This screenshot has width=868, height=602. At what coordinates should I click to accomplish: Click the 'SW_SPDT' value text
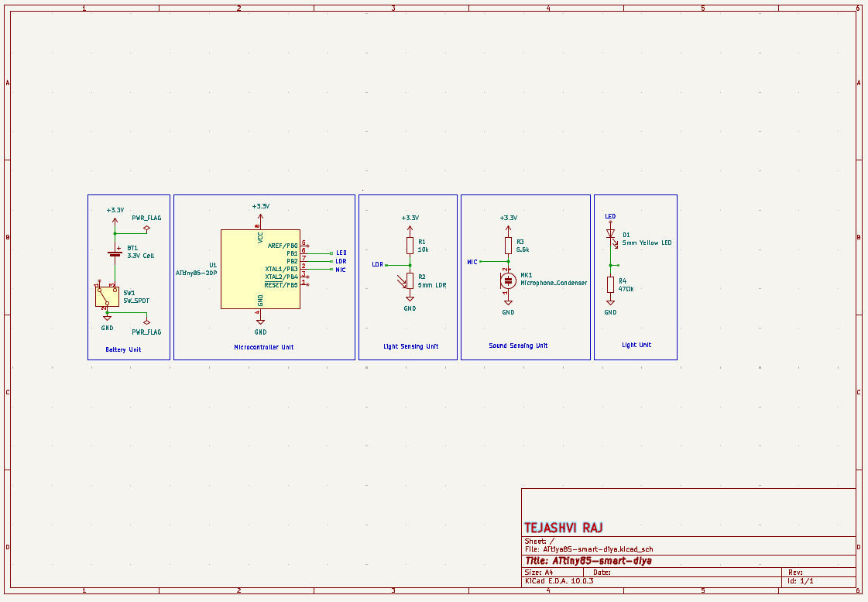pos(136,301)
